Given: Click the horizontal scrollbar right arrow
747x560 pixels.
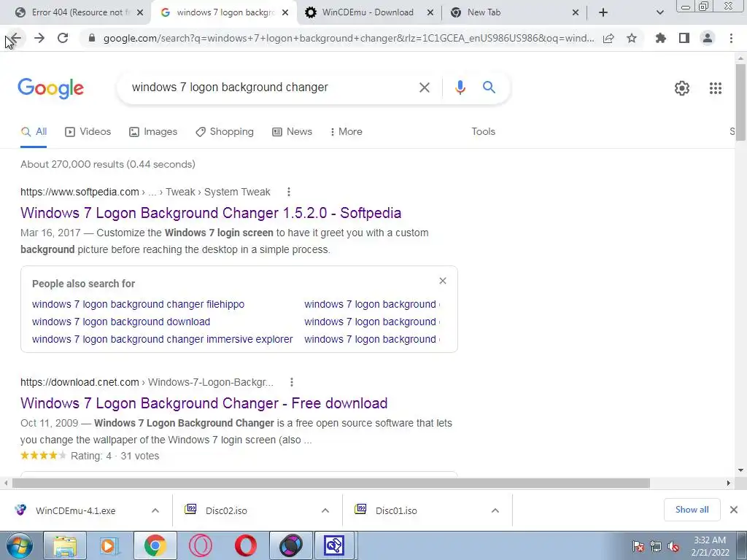Looking at the screenshot, I should [x=729, y=483].
